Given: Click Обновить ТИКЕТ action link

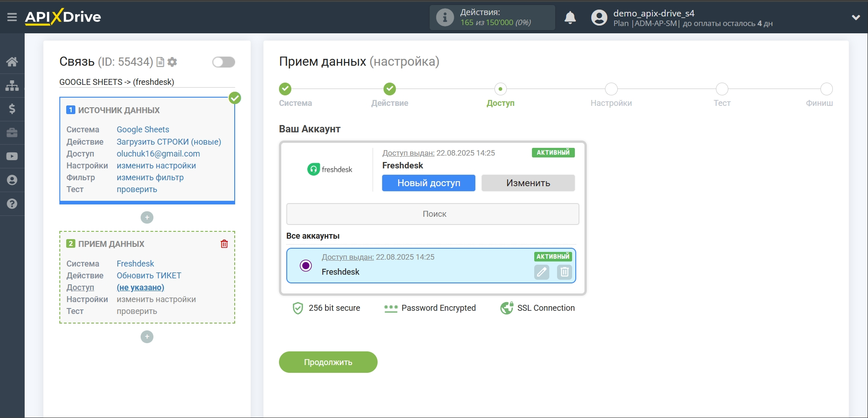Looking at the screenshot, I should [x=149, y=276].
